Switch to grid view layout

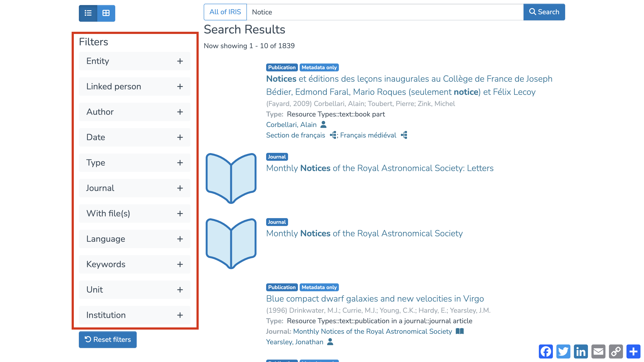point(106,13)
